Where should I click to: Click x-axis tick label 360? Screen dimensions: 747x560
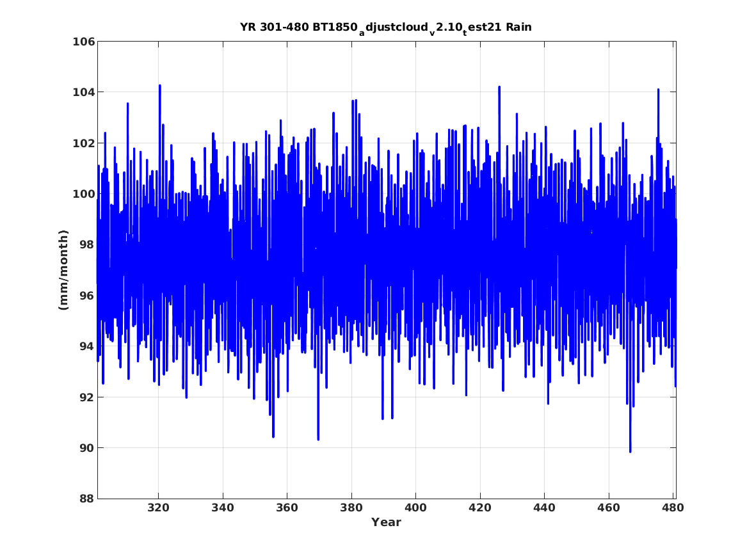point(287,508)
